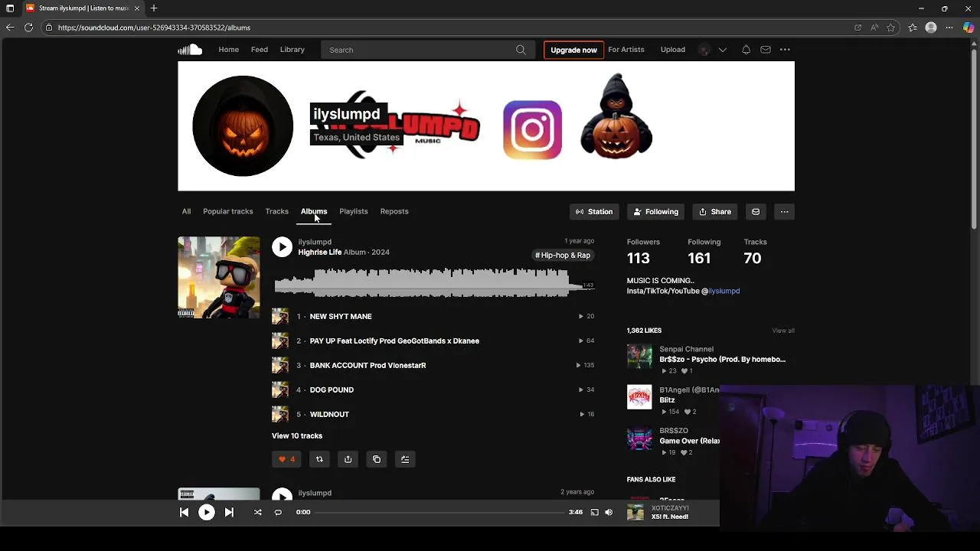Screen dimensions: 980x551
Task: Expand the user avatar dropdown arrow
Action: pyautogui.click(x=722, y=50)
